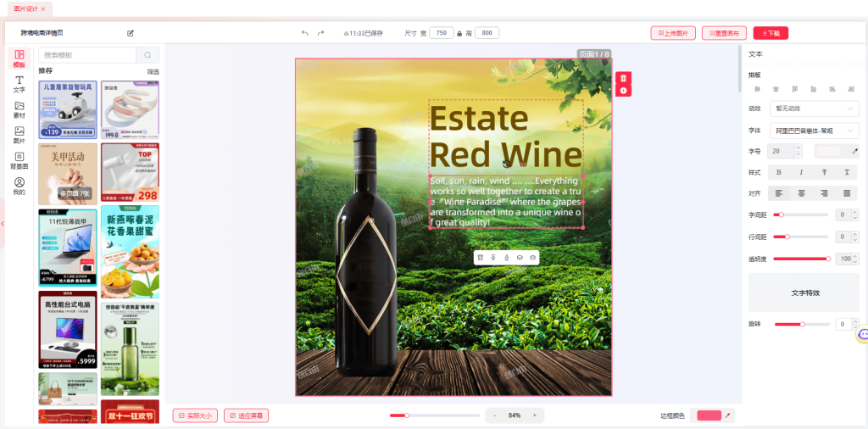
Task: Open the 字体 font family dropdown
Action: pos(813,131)
